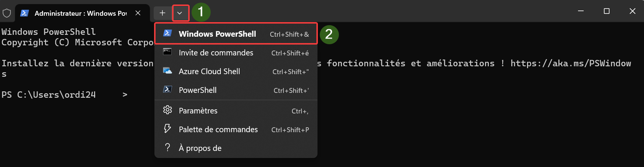Screen dimensions: 644x167
Task: Open Paramètres settings
Action: coord(236,111)
